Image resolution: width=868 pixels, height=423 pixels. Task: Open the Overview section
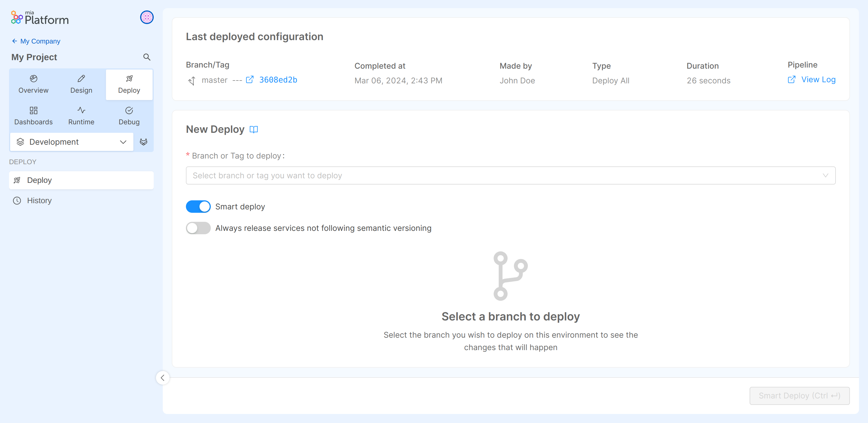pyautogui.click(x=33, y=84)
